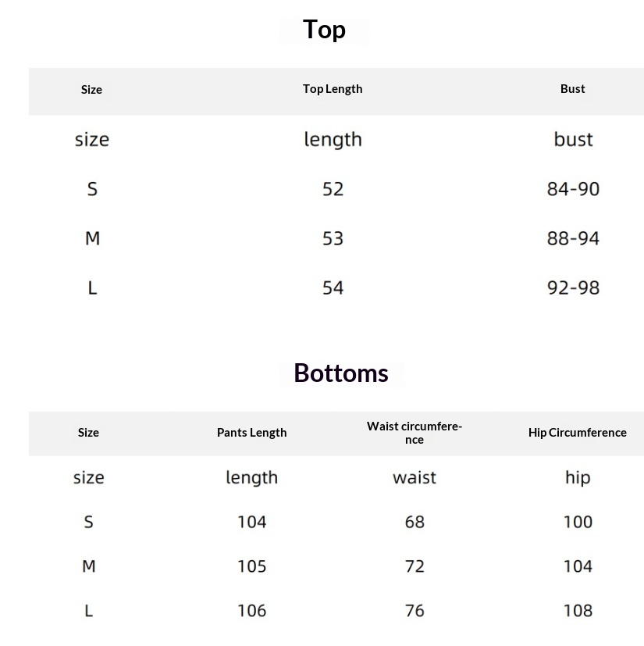This screenshot has height=646, width=644.
Task: Click the 84-90 bust value
Action: (x=573, y=189)
